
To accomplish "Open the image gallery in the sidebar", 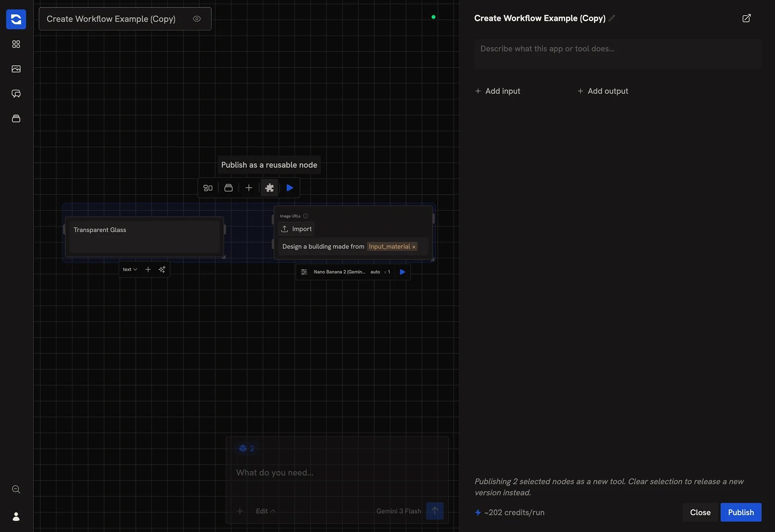I will (16, 69).
